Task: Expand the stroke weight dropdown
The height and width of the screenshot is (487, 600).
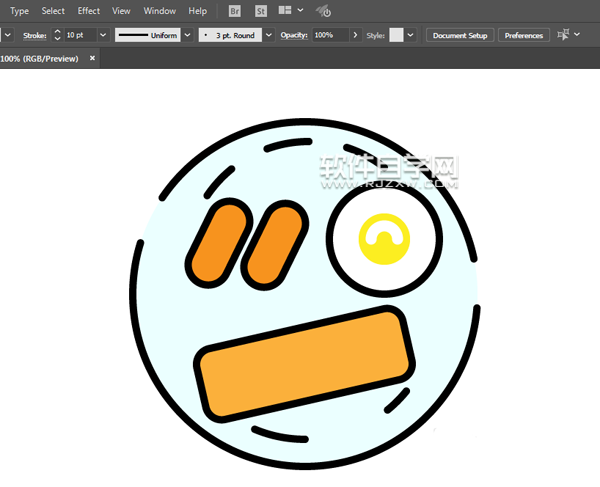Action: pos(103,35)
